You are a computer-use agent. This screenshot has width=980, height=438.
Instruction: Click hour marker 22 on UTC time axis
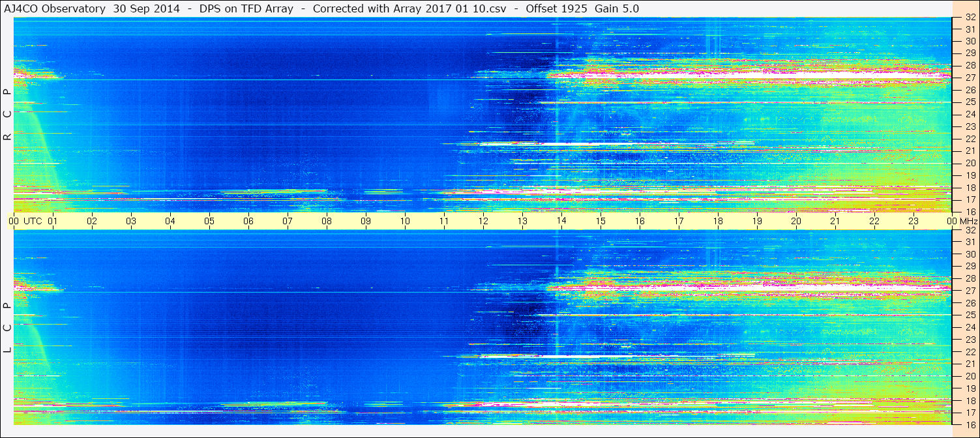[x=874, y=221]
